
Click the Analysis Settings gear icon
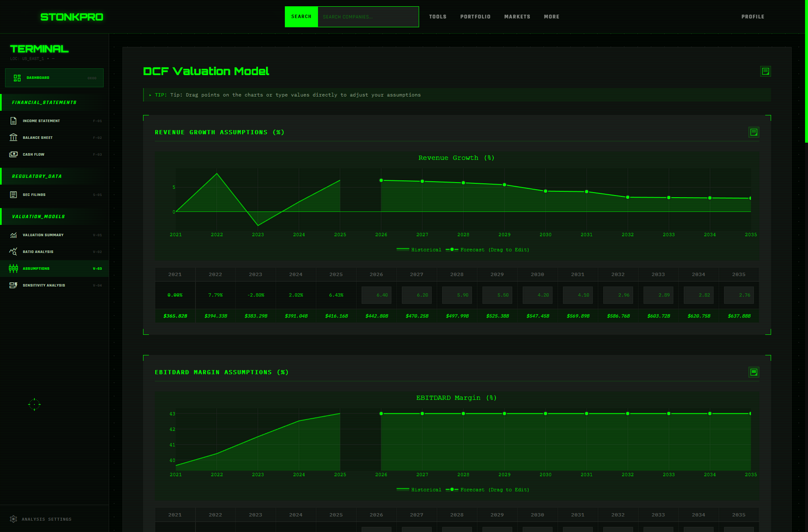pos(13,519)
